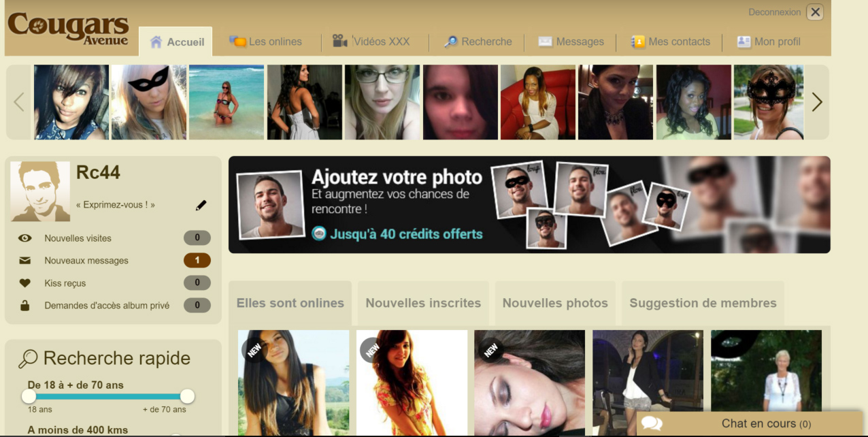Viewport: 868px width, 437px height.
Task: Click the Deconnexion link
Action: pyautogui.click(x=775, y=12)
